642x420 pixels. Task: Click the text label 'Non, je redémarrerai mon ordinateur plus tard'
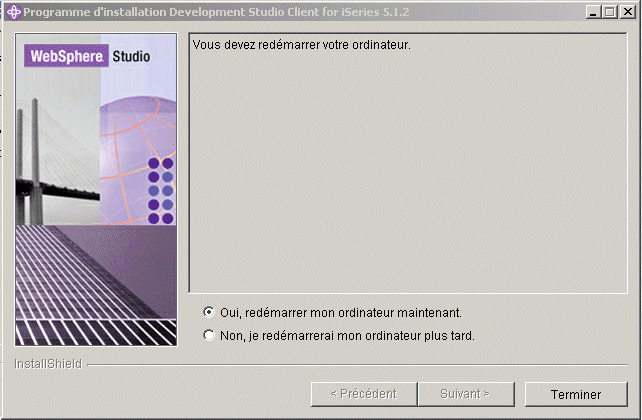(x=347, y=336)
